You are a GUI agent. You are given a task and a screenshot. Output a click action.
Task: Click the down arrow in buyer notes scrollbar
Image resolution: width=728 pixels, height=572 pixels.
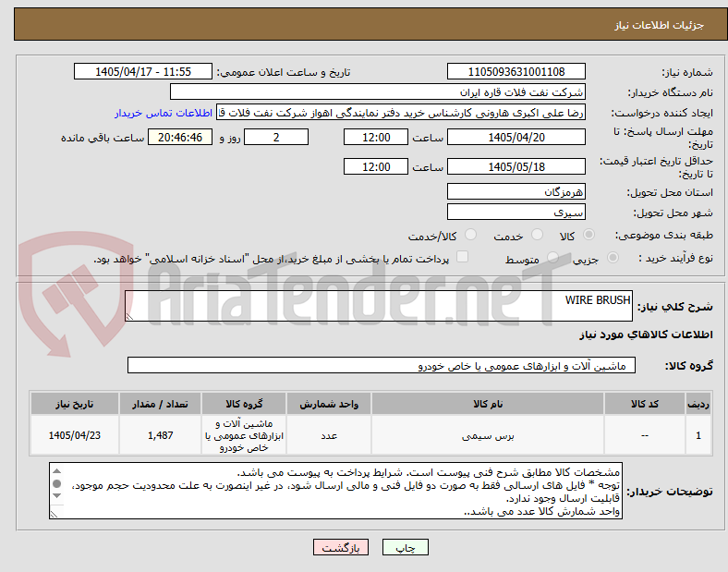coord(56,496)
